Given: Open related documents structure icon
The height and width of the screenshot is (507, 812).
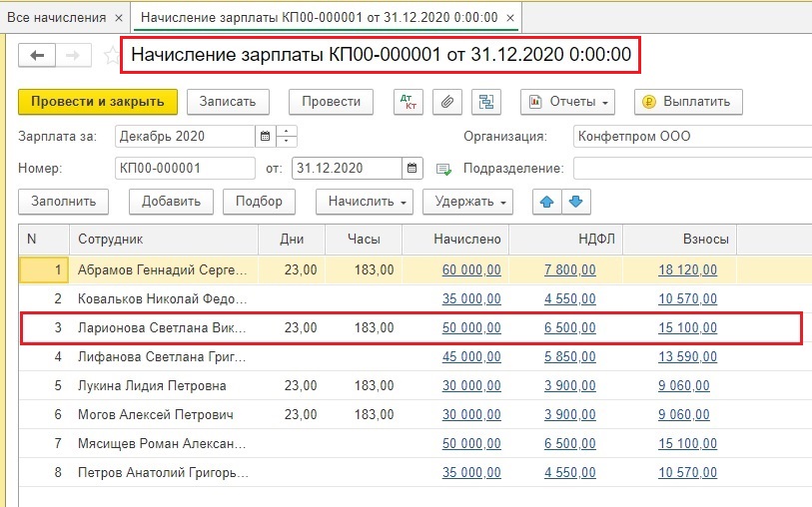Looking at the screenshot, I should (486, 102).
